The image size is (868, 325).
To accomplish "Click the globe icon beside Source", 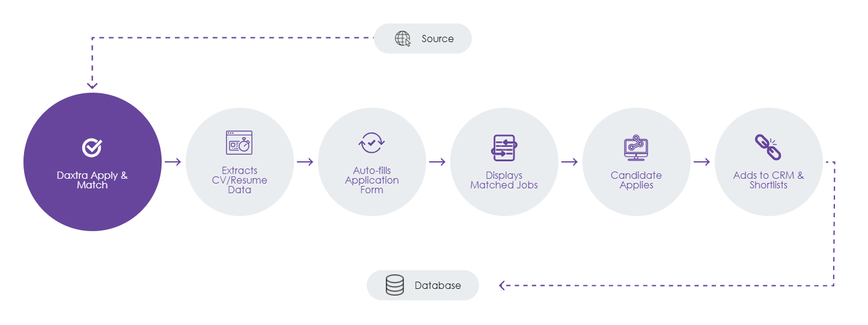I will [x=403, y=39].
